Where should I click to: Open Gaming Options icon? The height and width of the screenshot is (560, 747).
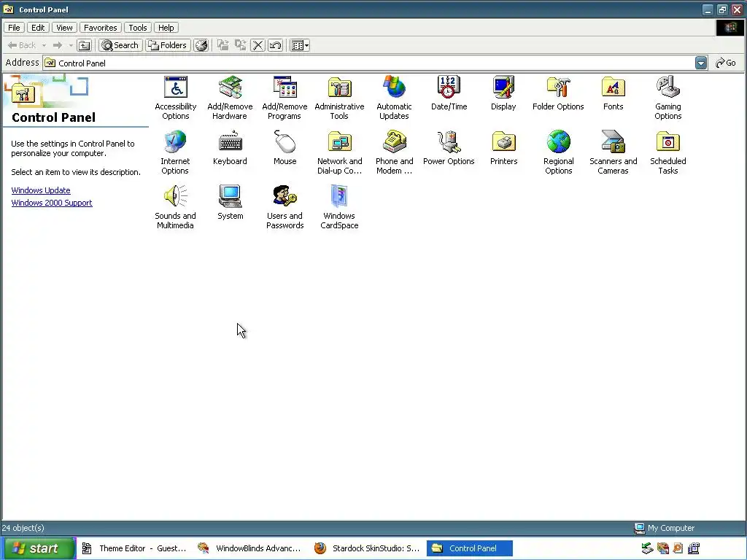click(668, 98)
